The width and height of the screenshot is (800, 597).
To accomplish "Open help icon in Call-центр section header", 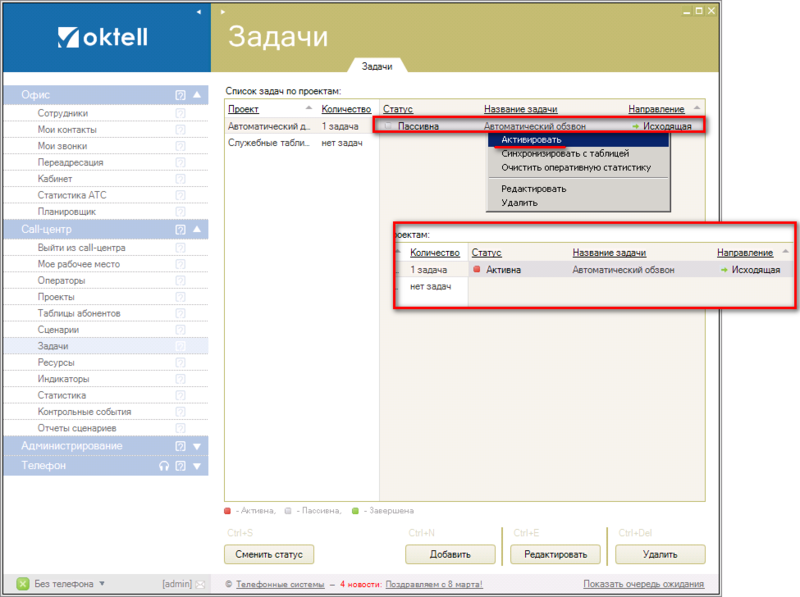I will click(181, 230).
